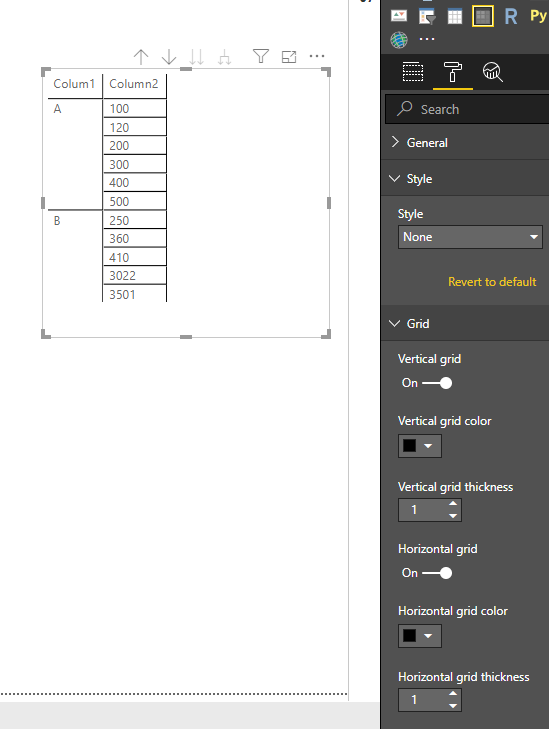
Task: Select the Slicer visualization icon
Action: coord(427,16)
